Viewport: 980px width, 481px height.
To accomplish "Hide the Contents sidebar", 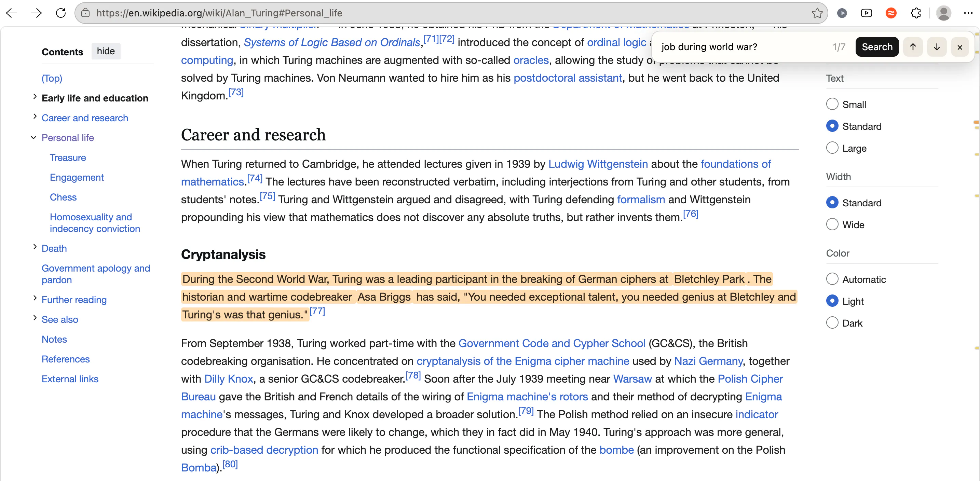I will 106,51.
